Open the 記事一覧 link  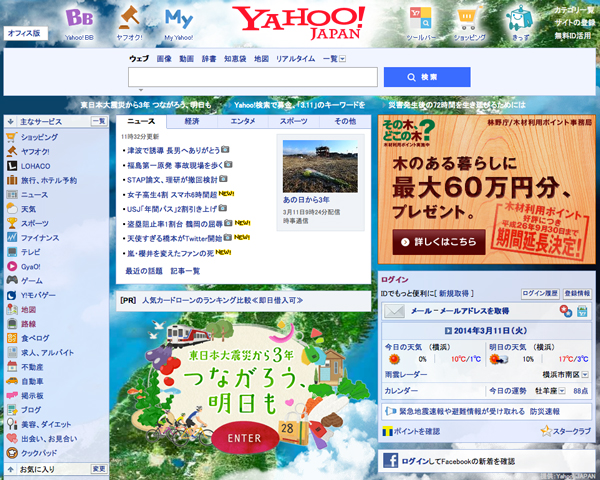[185, 271]
